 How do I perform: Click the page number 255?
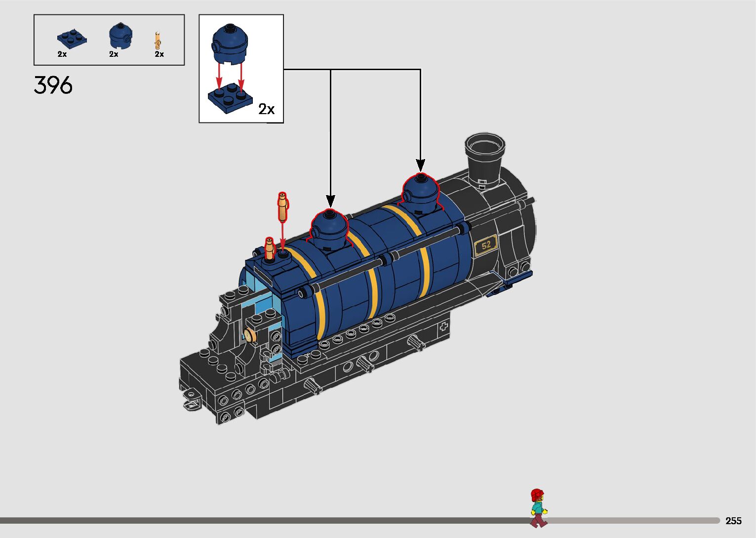[x=733, y=521]
